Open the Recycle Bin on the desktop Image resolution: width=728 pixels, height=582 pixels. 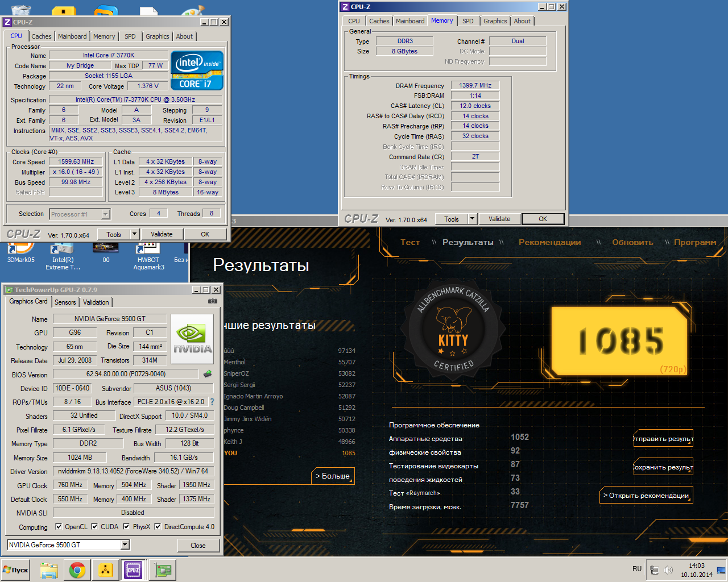[21, 9]
